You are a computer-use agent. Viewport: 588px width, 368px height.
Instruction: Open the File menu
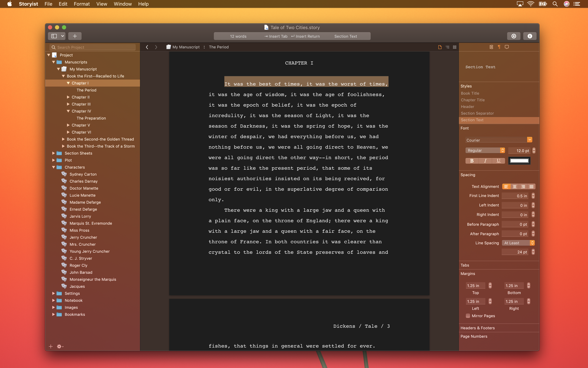pos(48,4)
